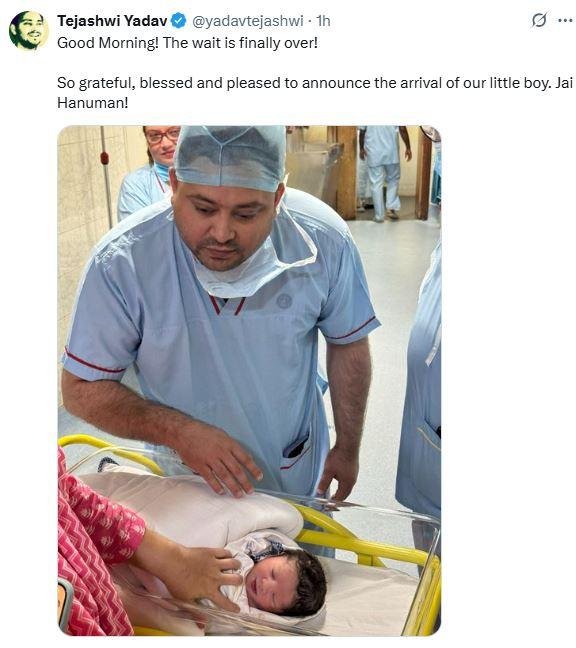
Task: Click the display name Tejashwi Yadav
Action: point(112,21)
